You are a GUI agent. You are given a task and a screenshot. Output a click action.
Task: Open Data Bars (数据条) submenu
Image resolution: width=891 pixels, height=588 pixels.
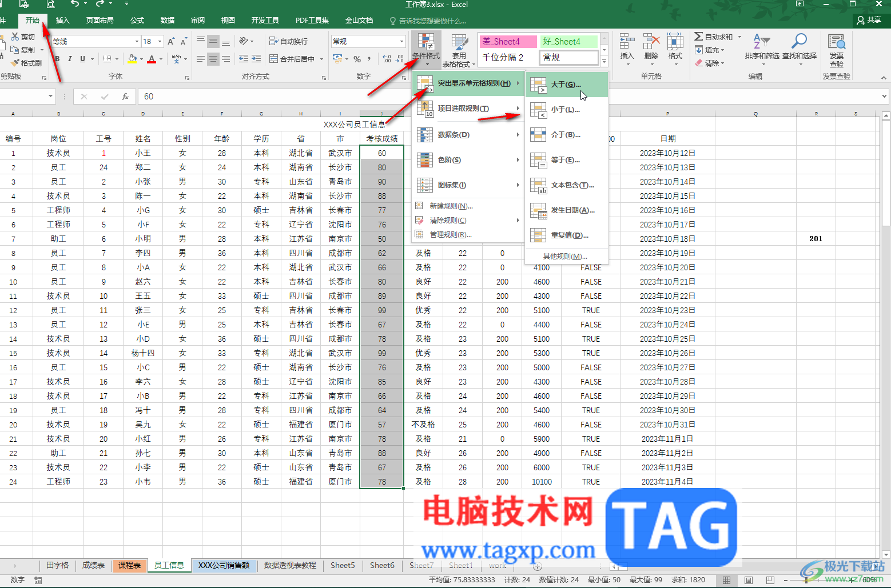click(x=468, y=135)
